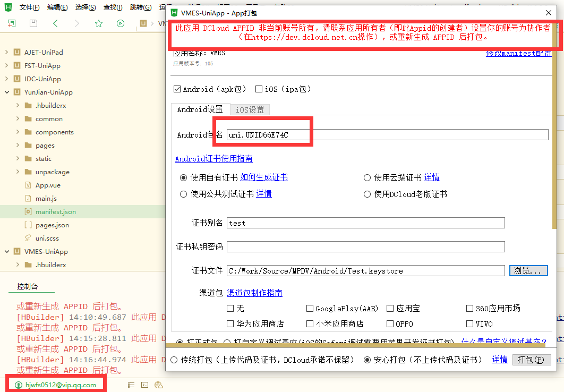Click the save icon in toolbar

point(33,23)
